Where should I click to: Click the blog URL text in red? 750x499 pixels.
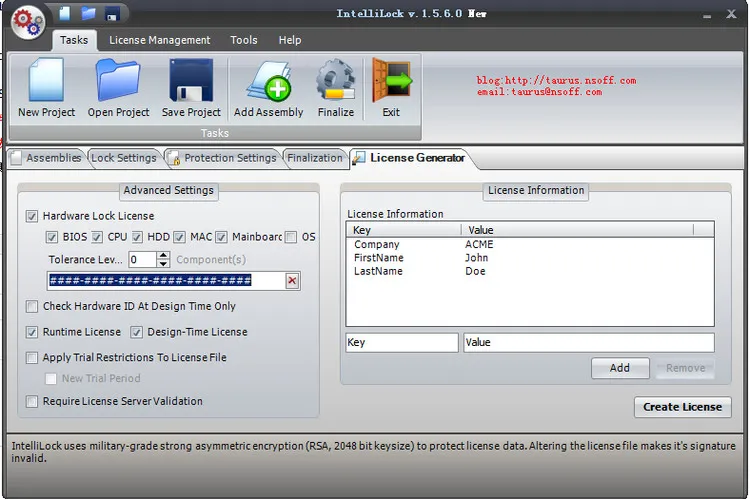click(556, 80)
